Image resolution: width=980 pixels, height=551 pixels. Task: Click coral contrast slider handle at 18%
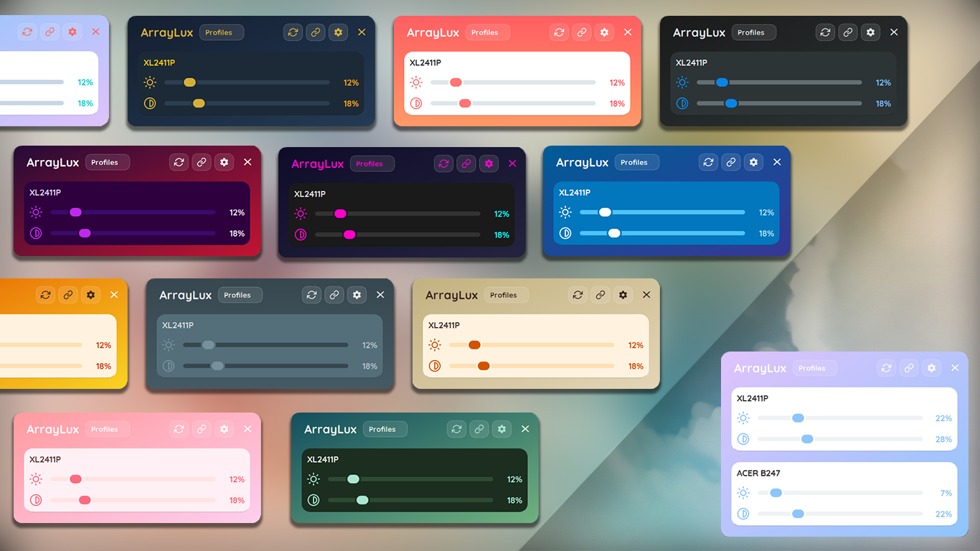point(465,103)
